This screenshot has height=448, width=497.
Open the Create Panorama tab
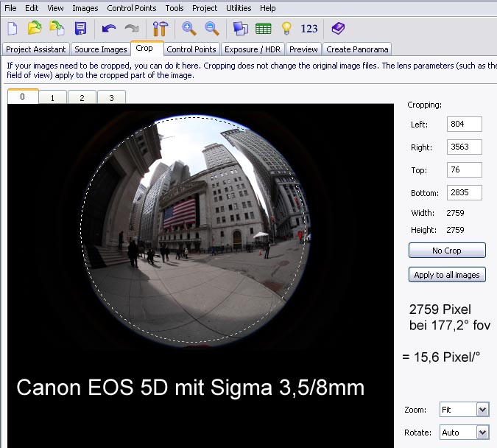coord(357,49)
